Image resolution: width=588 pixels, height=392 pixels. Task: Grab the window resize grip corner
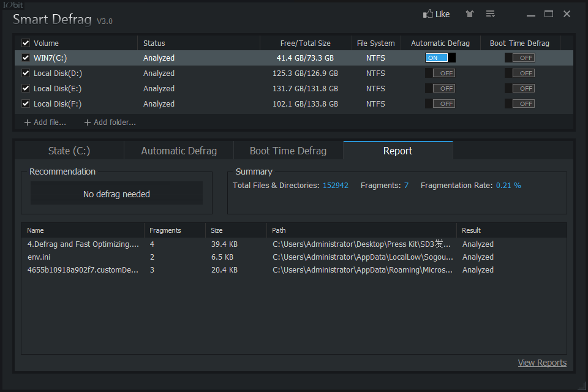point(582,386)
